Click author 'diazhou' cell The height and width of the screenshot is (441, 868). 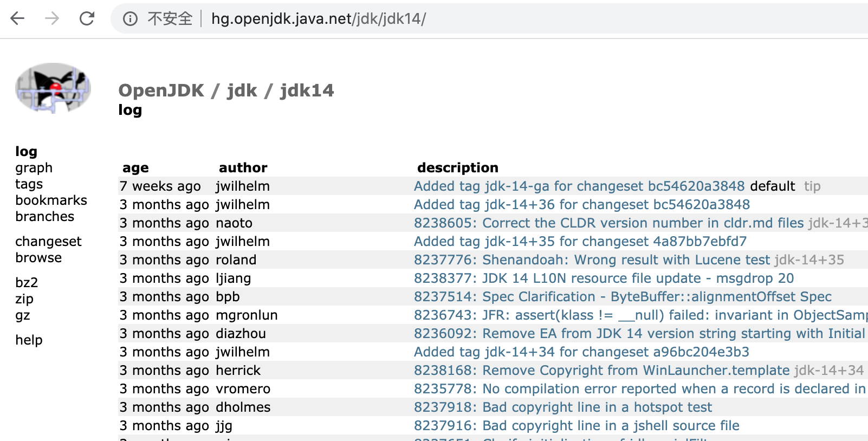point(241,334)
